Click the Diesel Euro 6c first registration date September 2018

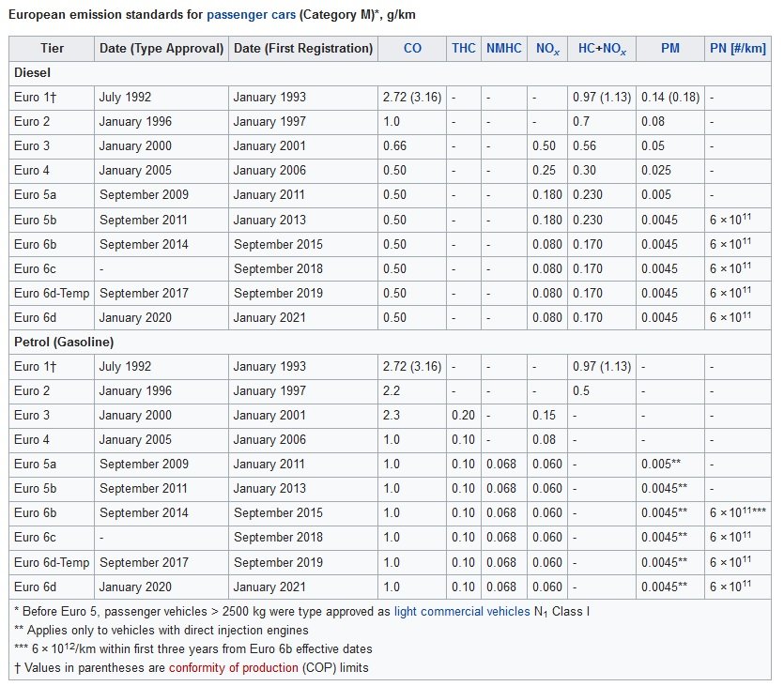coord(279,268)
